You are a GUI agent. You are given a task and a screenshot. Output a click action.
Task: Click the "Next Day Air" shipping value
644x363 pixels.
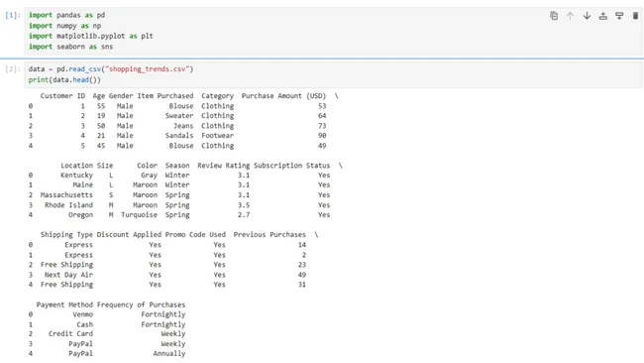tap(68, 275)
